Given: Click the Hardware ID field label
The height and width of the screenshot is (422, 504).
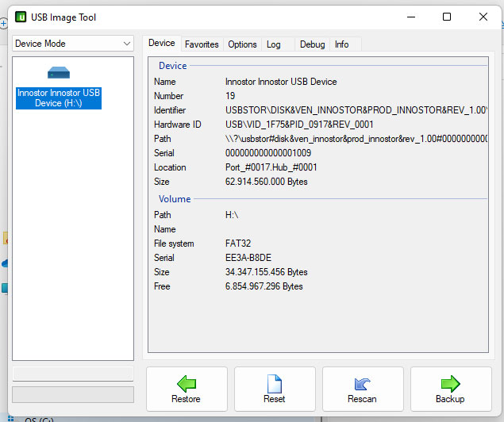Looking at the screenshot, I should 178,125.
